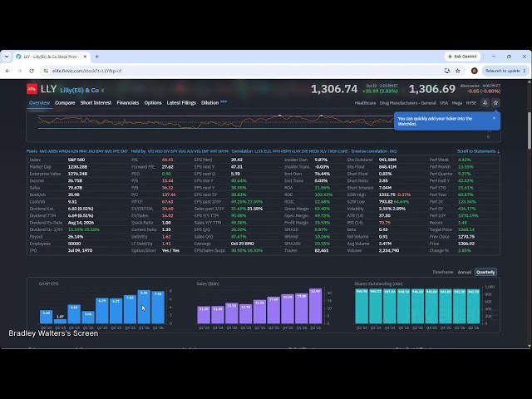Click the Employees value 50000

coord(74,244)
